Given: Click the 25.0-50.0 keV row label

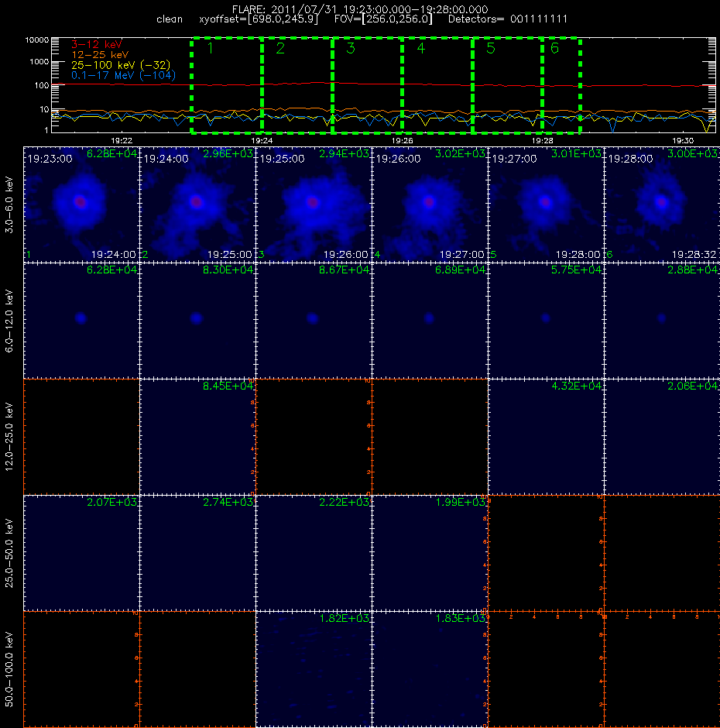Looking at the screenshot, I should 9,553.
